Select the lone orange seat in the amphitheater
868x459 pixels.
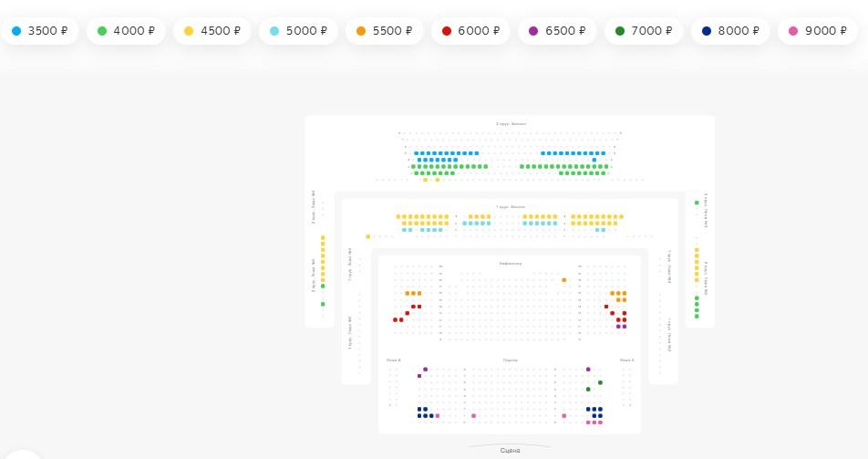tap(564, 280)
